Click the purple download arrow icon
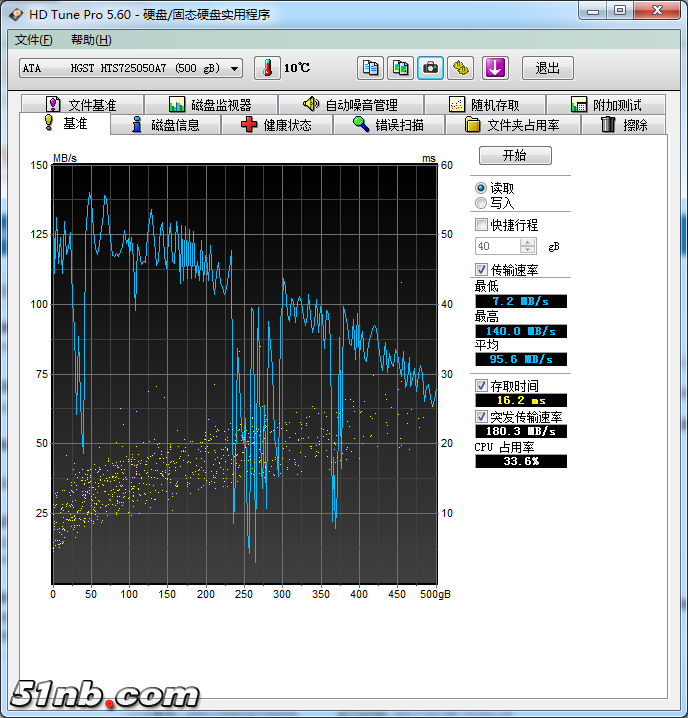 point(496,68)
